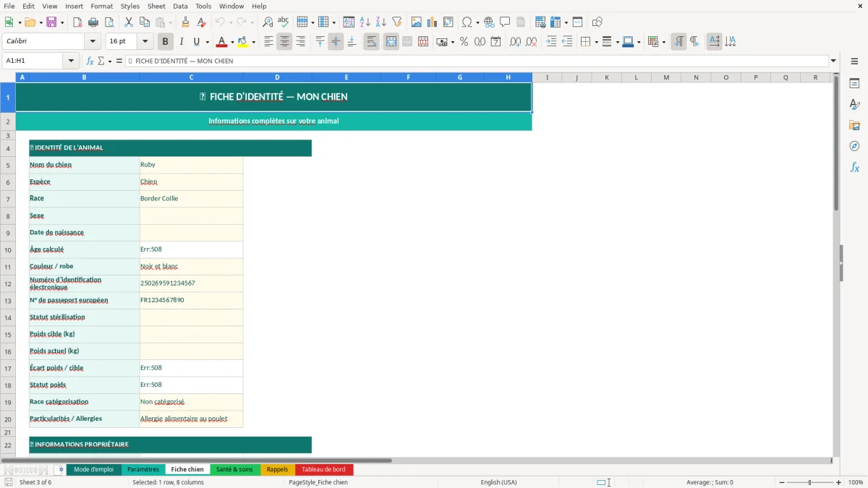Open the Borders dropdown arrow
Viewport: 868px width, 488px height.
tap(595, 42)
